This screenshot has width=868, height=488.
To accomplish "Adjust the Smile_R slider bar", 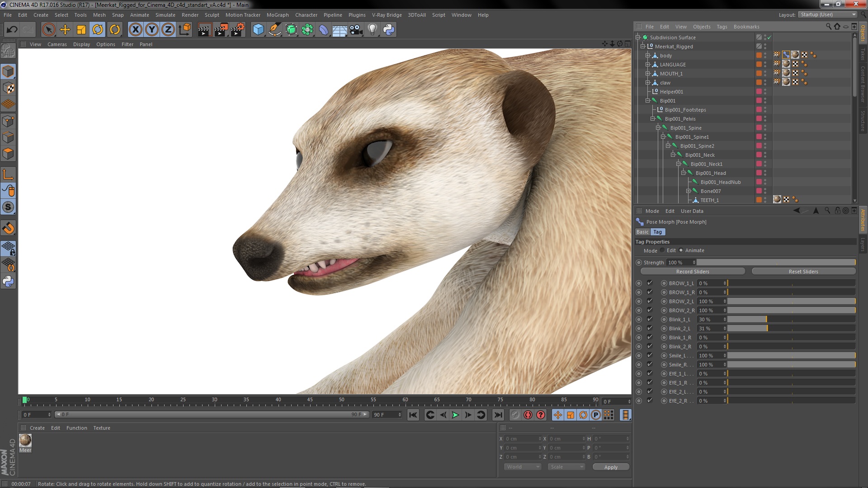I will 791,365.
